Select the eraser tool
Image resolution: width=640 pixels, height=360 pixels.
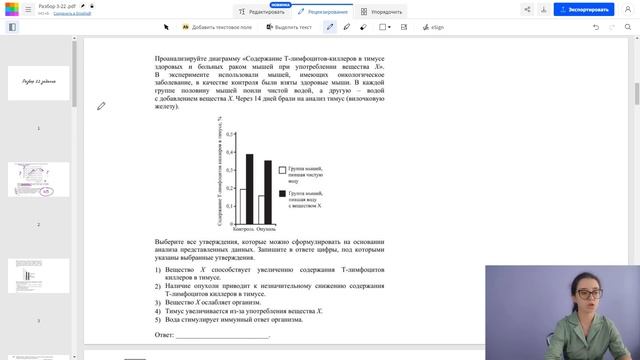(363, 27)
